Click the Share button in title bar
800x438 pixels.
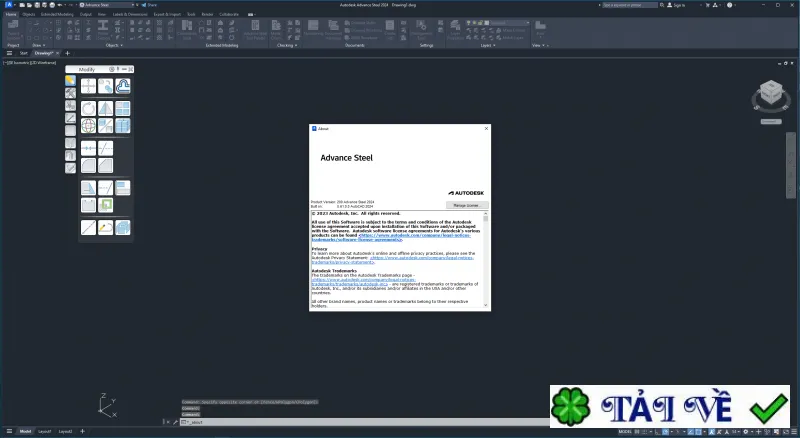[149, 5]
